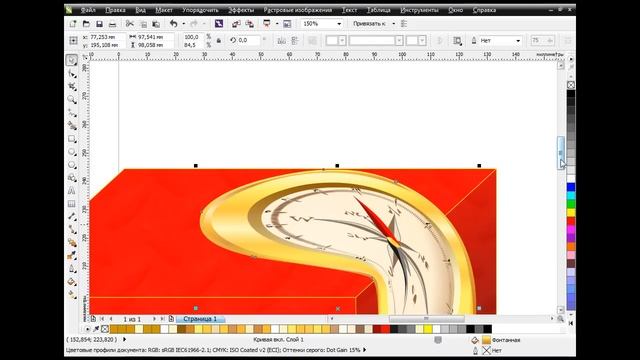Image resolution: width=640 pixels, height=360 pixels.
Task: Select the Freehand curve tool
Action: [72, 113]
